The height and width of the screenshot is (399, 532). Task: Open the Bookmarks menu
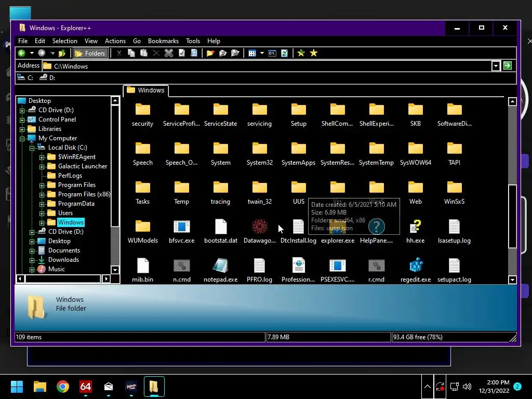pyautogui.click(x=163, y=41)
